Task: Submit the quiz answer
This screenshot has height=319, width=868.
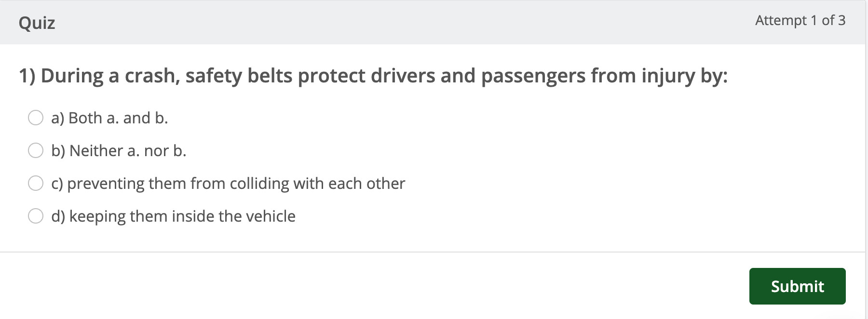Action: coord(797,286)
